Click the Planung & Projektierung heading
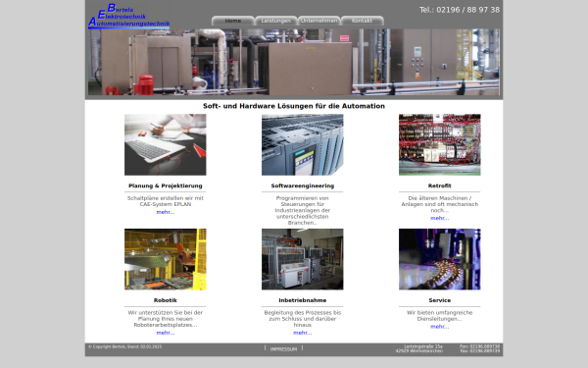 coord(166,185)
